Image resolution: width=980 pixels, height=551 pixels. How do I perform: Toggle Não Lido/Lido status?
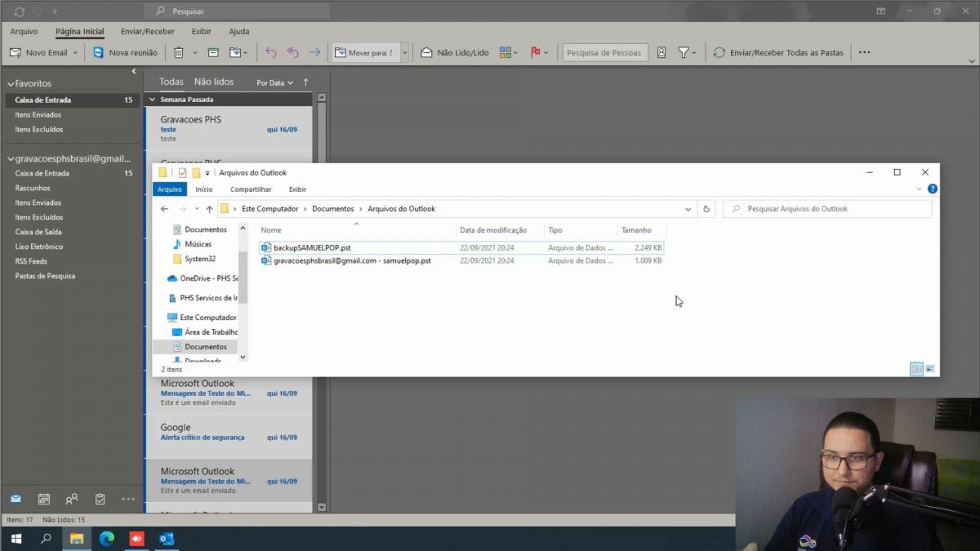(455, 52)
